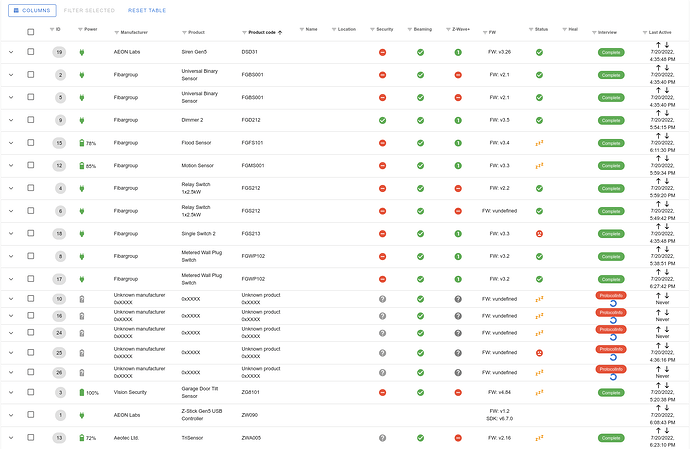Click interview refresh spinner for node 26

tap(613, 377)
